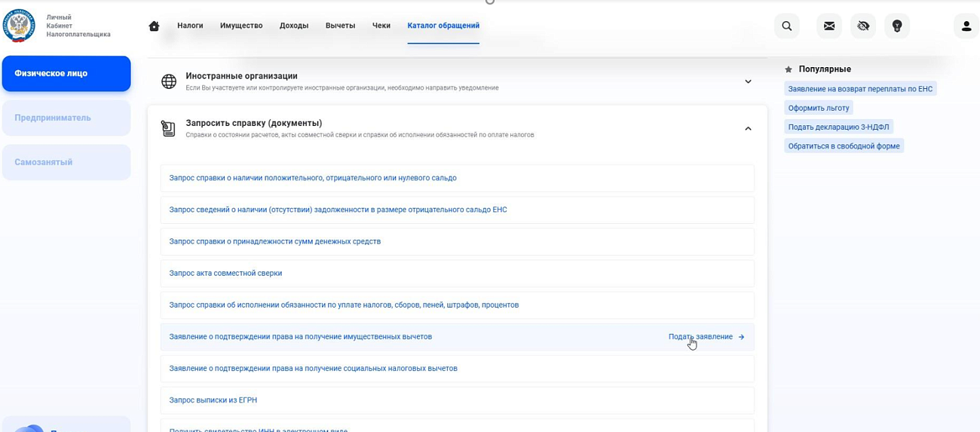Collapse the Запросить справку (документы) section
Screen dimensions: 980x432
pos(748,129)
